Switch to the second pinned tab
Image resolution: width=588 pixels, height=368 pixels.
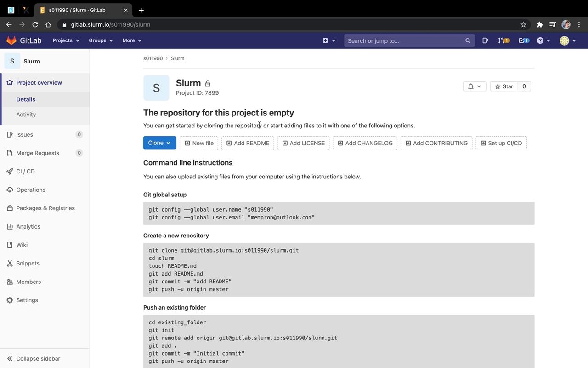26,10
